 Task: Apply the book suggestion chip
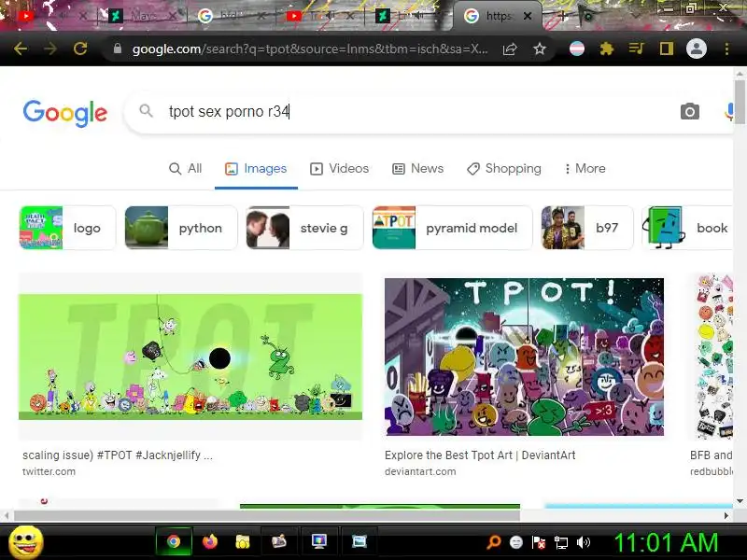(x=687, y=228)
